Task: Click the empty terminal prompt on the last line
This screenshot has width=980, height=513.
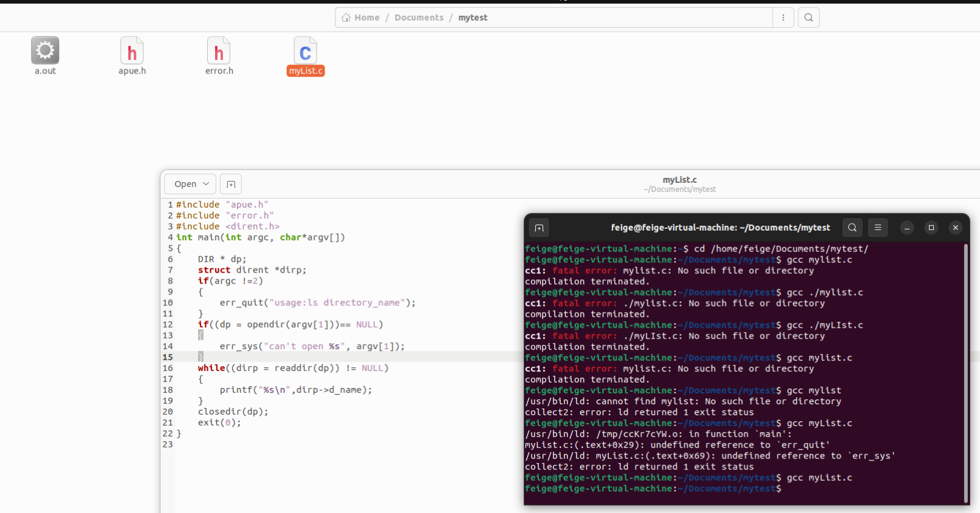Action: 653,489
